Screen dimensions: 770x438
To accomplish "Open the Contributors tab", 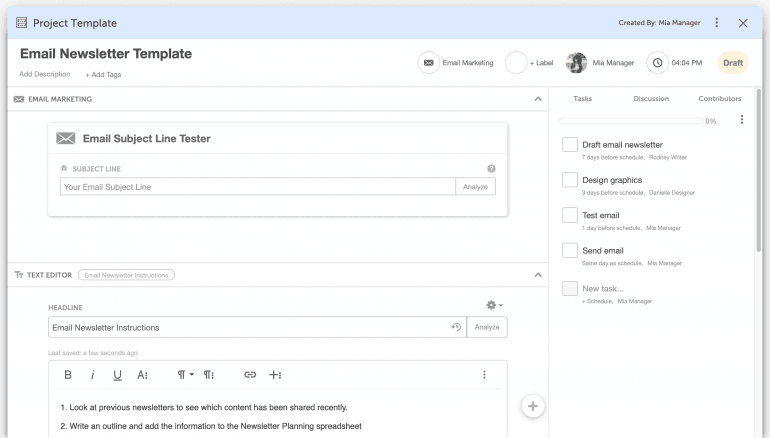I will pos(719,99).
